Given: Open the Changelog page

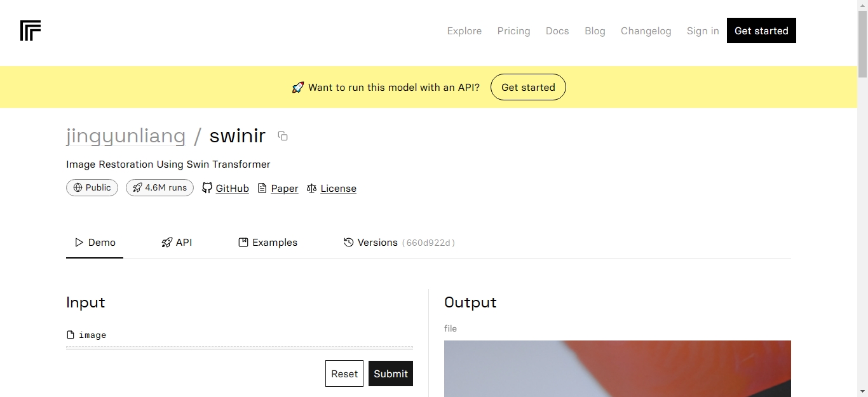Looking at the screenshot, I should tap(646, 30).
